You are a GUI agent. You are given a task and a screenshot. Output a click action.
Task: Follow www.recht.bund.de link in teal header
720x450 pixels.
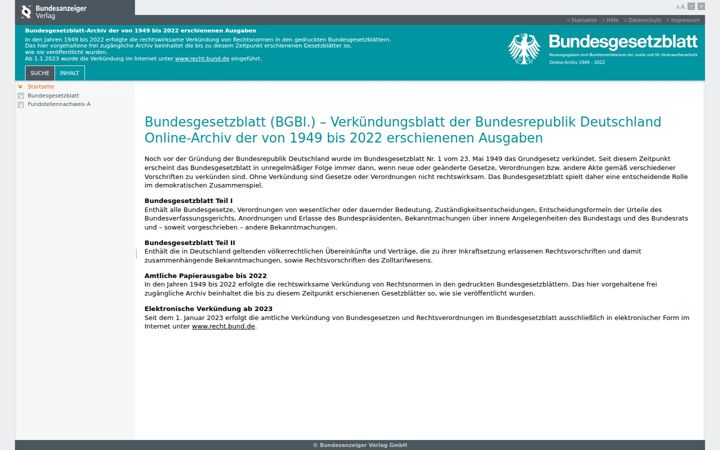(x=202, y=59)
